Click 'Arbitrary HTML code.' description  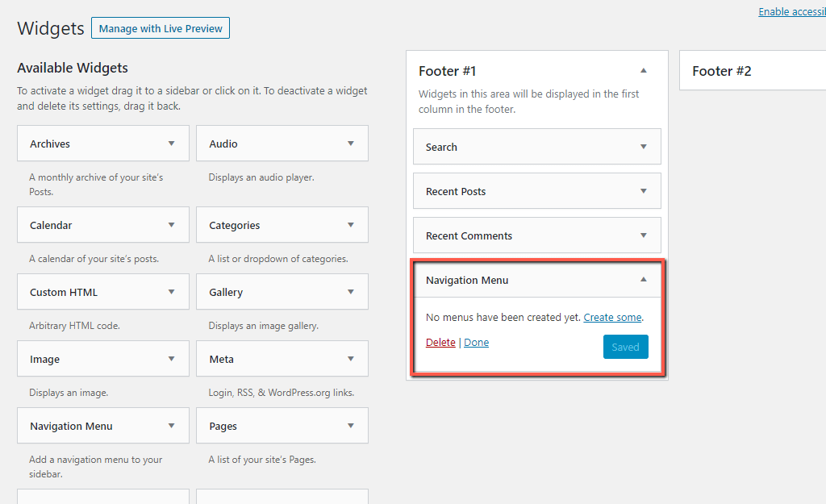point(74,326)
